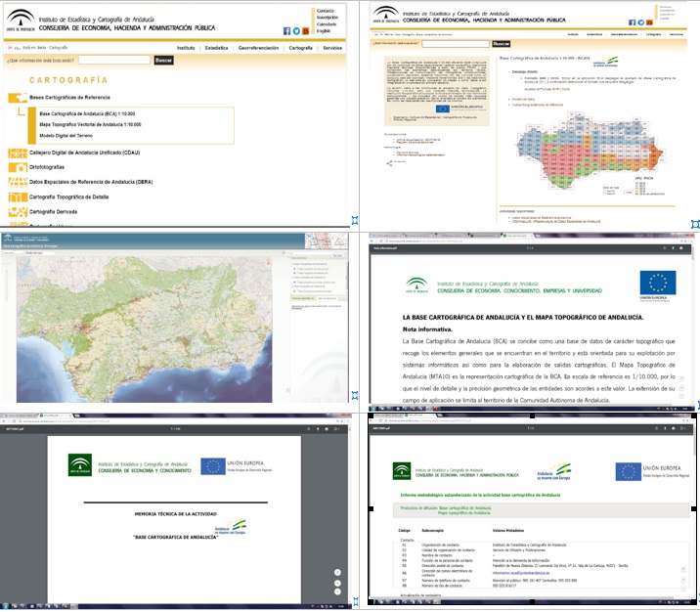Open Twitter icon on the BCA 1:10.000 page
This screenshot has width=700, height=612.
[x=640, y=22]
